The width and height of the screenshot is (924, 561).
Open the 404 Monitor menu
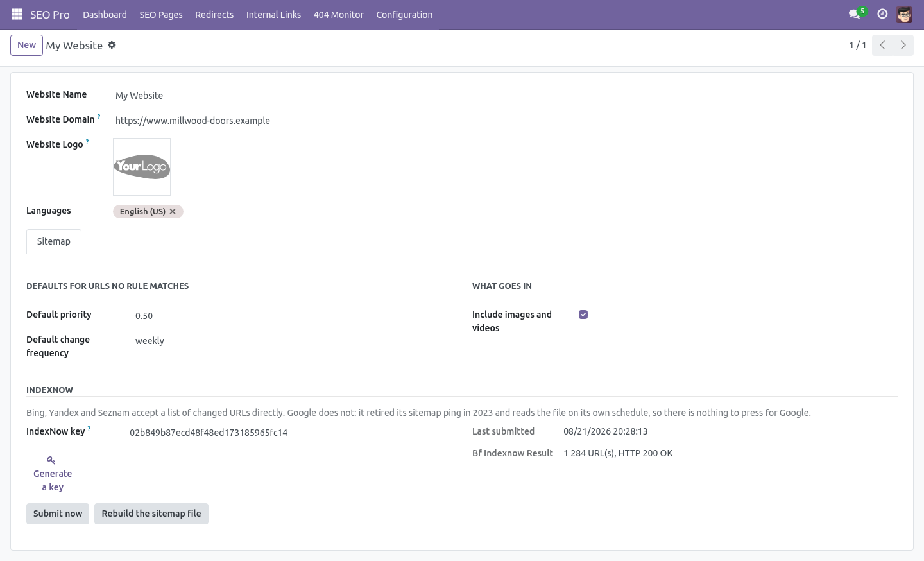(339, 14)
